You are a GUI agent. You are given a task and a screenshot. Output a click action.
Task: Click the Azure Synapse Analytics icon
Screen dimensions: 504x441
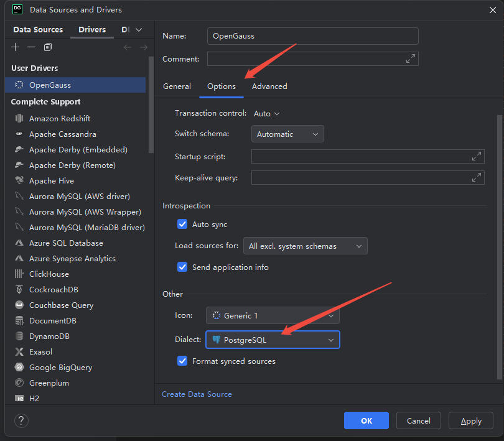(19, 258)
